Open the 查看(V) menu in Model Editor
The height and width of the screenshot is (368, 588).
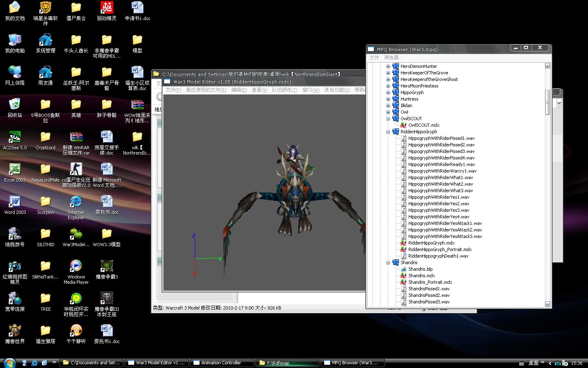point(259,90)
